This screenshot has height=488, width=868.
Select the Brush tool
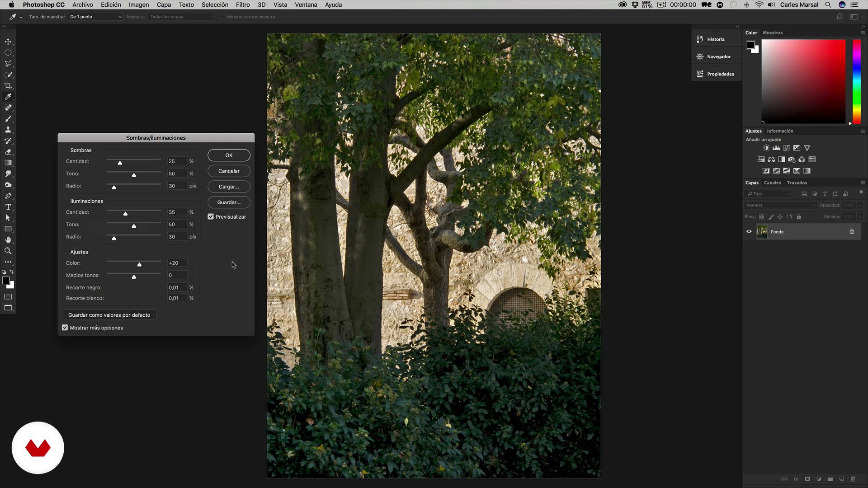click(8, 119)
